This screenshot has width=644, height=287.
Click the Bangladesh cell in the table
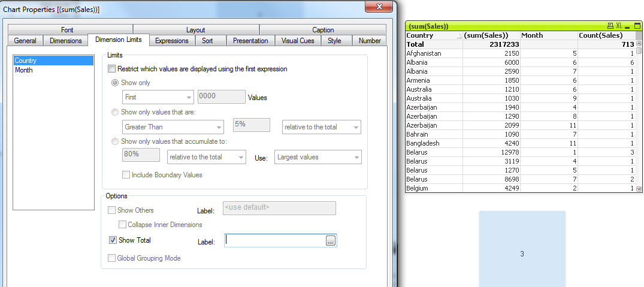pos(434,143)
